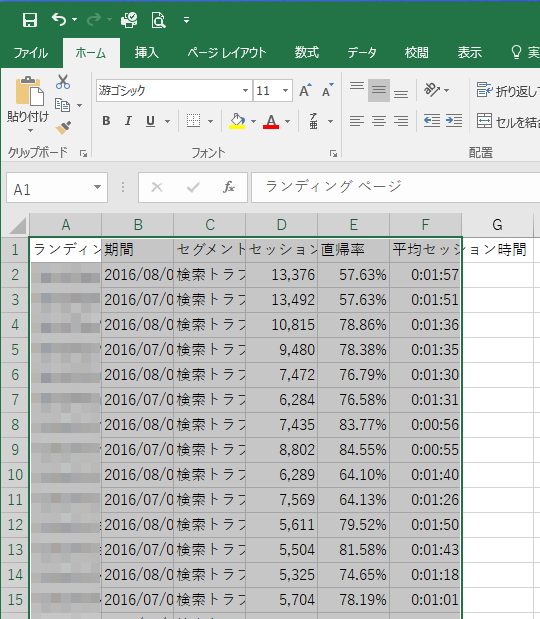Screen dimensions: 540x619
Task: Click the Borders icon
Action: pos(193,121)
